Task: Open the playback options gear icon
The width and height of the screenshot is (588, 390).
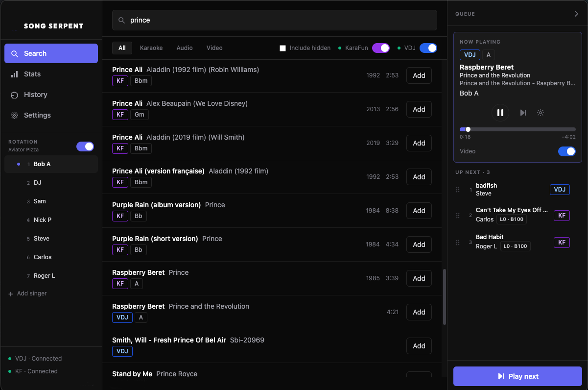Action: (x=541, y=113)
